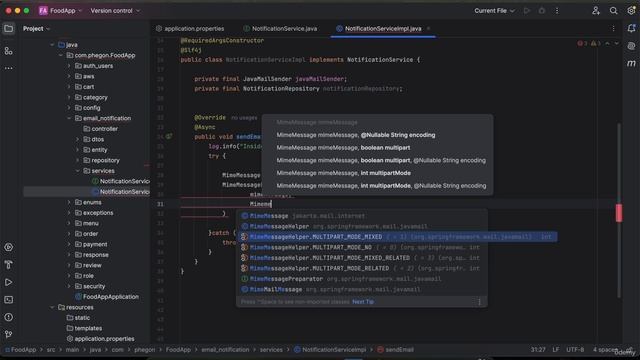Open the Current File run configuration dropdown

click(x=494, y=11)
